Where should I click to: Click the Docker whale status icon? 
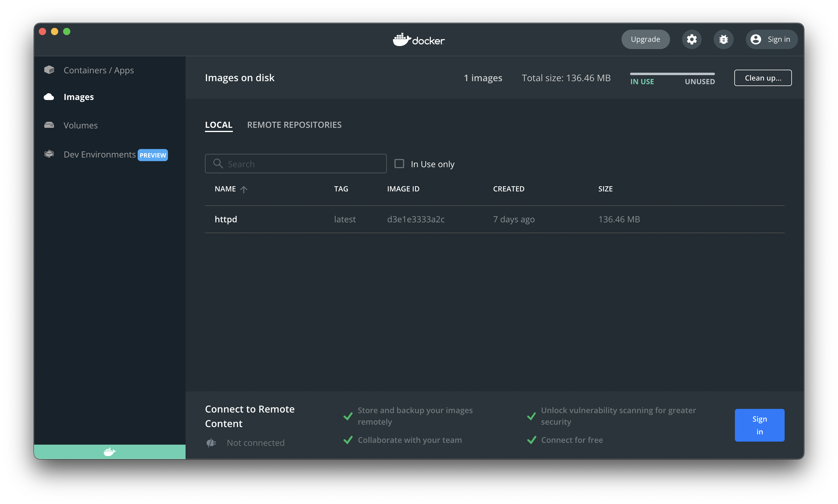(x=109, y=452)
